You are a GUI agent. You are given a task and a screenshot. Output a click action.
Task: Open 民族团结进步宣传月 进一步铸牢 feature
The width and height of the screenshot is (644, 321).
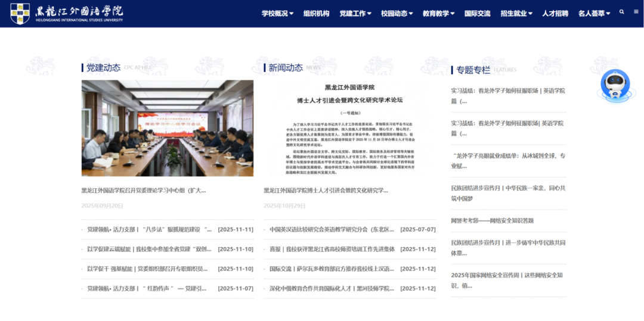(x=508, y=248)
